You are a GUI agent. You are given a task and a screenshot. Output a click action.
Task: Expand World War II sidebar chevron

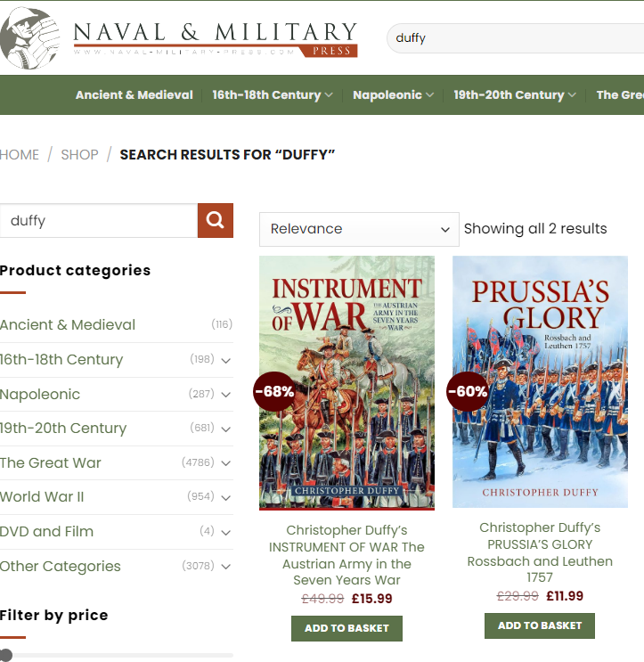point(226,498)
